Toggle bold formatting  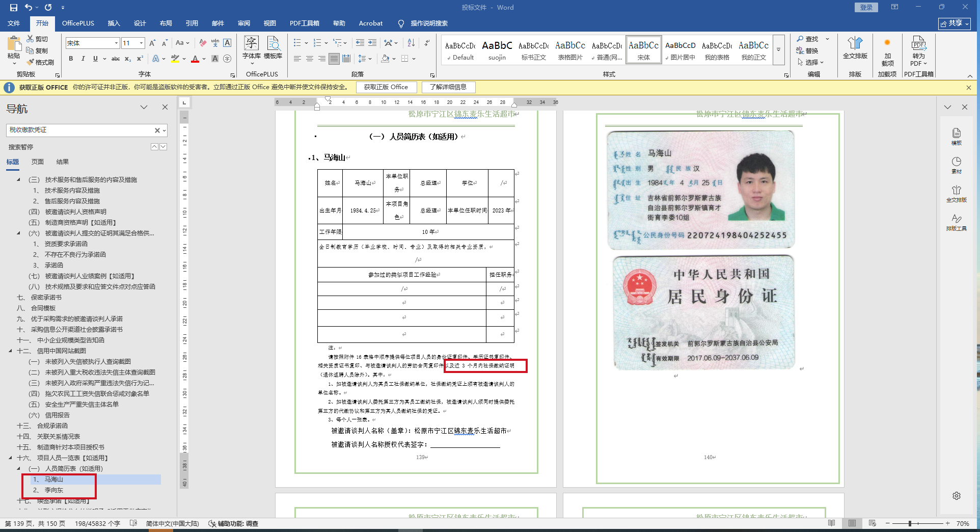click(x=71, y=59)
